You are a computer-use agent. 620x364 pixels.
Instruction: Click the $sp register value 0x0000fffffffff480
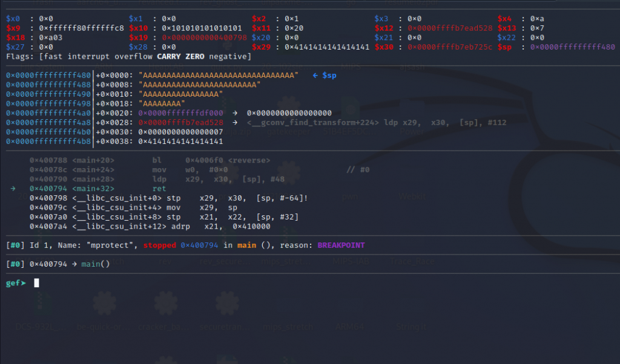[573, 47]
